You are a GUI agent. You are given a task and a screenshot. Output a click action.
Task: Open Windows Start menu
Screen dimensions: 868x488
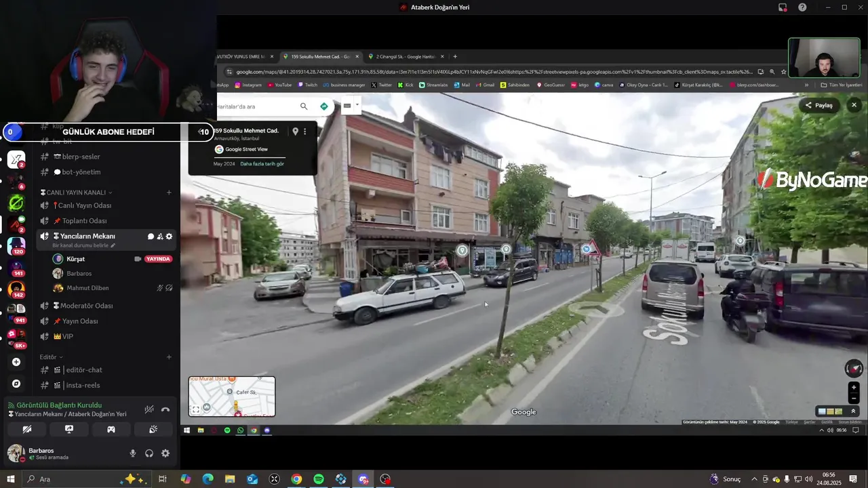pyautogui.click(x=11, y=479)
